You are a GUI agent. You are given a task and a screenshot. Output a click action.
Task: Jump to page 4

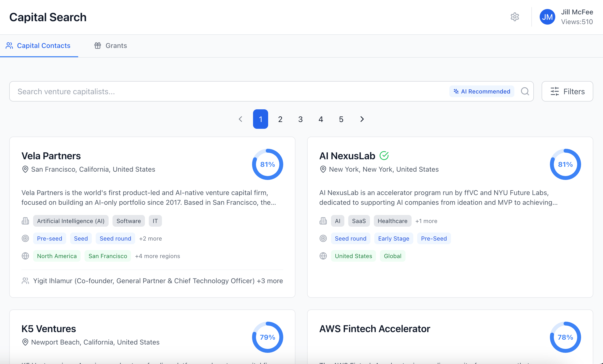pos(321,119)
